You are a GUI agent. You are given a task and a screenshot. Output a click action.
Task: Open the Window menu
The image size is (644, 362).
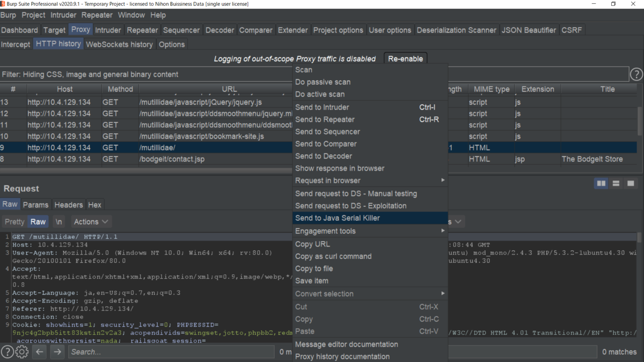coord(131,15)
